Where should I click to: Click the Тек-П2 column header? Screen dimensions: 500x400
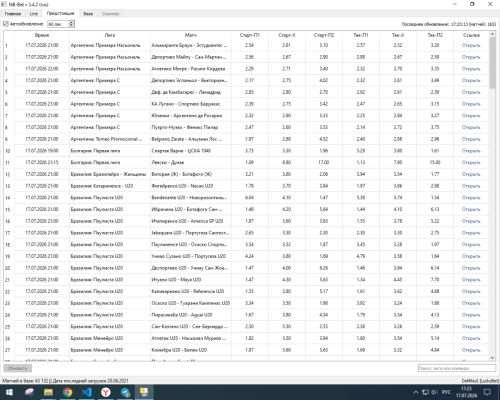[x=435, y=35]
